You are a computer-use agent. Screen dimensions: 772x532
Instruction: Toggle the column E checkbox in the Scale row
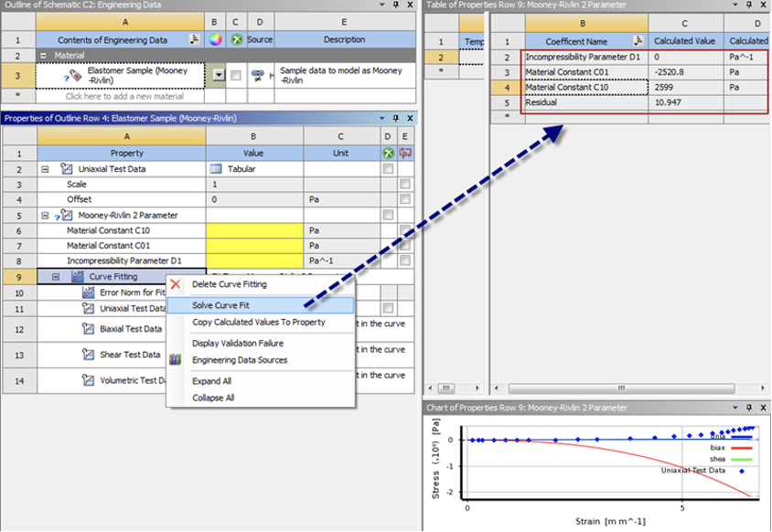(x=405, y=184)
